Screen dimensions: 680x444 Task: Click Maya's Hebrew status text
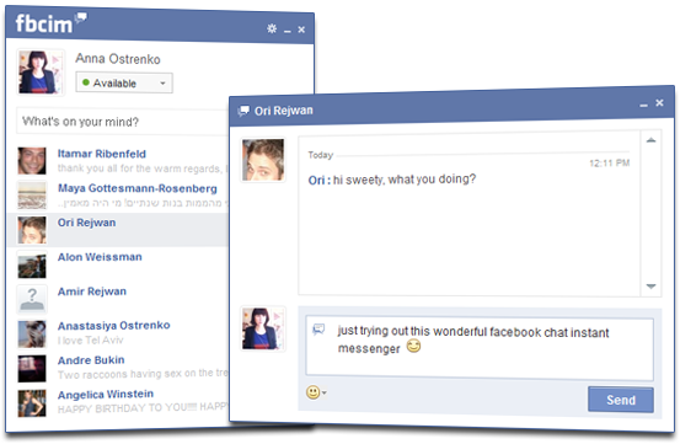coord(142,203)
